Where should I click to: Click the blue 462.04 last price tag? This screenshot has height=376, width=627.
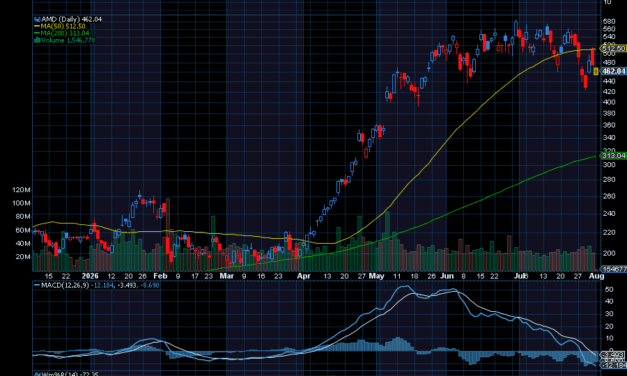(613, 71)
